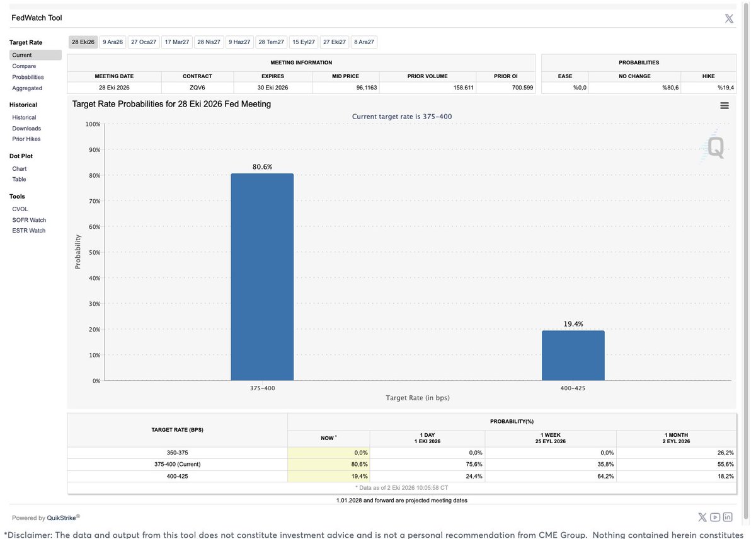Open the Dot Plot Table link
The width and height of the screenshot is (756, 539).
click(20, 179)
